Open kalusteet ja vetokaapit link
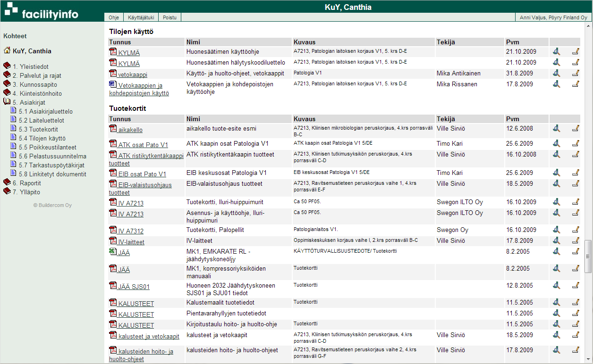This screenshot has width=593, height=364. click(x=149, y=336)
